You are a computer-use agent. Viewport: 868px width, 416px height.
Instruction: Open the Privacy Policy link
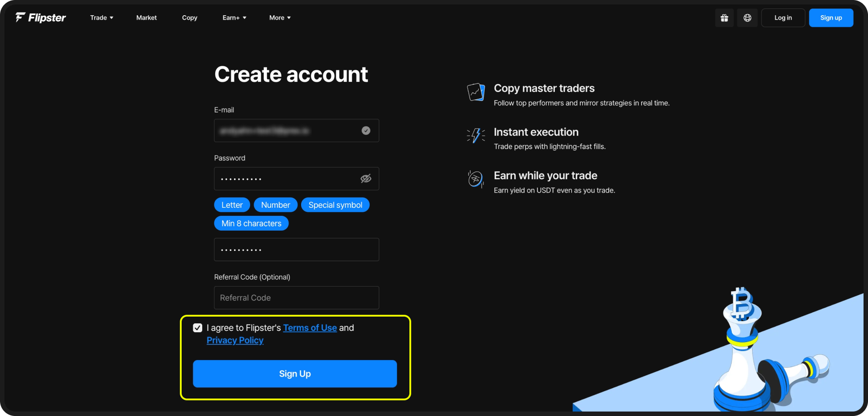coord(235,340)
